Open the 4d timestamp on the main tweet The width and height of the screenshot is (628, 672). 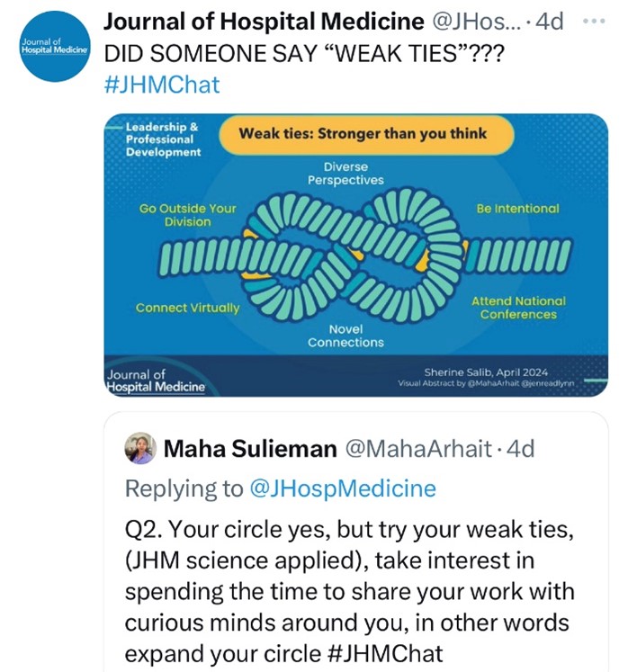[550, 21]
